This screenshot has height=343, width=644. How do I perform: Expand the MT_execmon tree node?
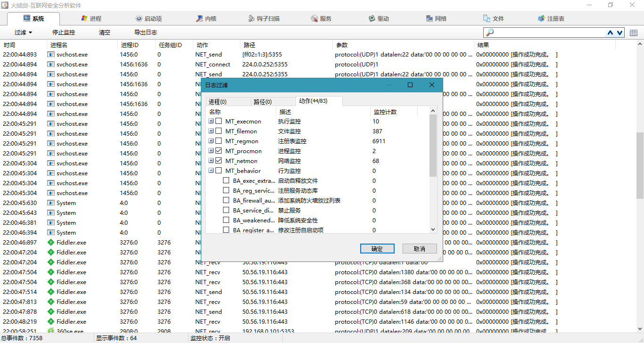click(211, 122)
